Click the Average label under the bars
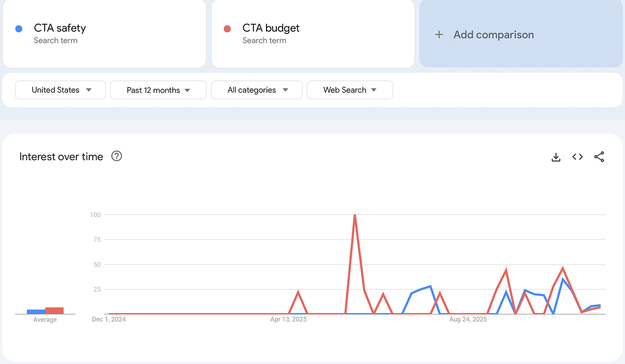Viewport: 625px width, 364px height. pos(45,319)
